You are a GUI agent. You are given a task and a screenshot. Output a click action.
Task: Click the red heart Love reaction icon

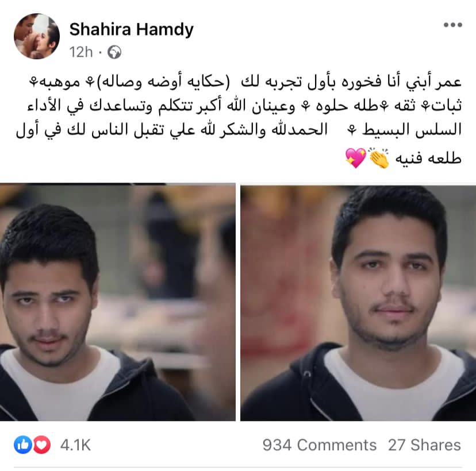pyautogui.click(x=41, y=445)
